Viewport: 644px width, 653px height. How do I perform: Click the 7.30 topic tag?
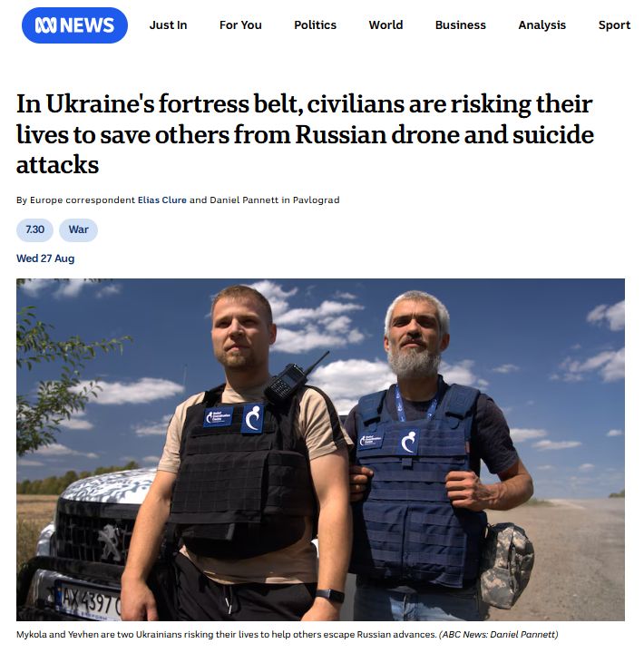click(x=35, y=229)
